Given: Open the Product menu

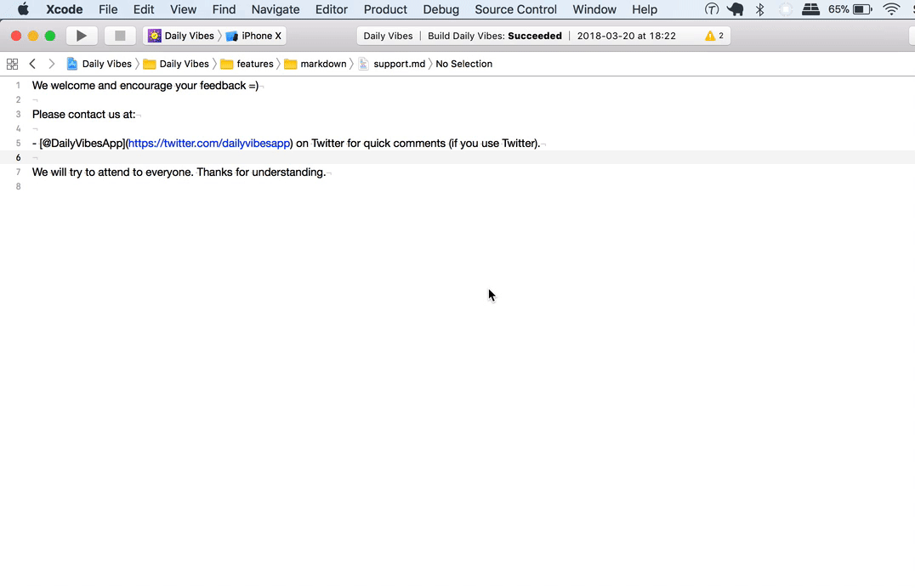Looking at the screenshot, I should pos(385,9).
